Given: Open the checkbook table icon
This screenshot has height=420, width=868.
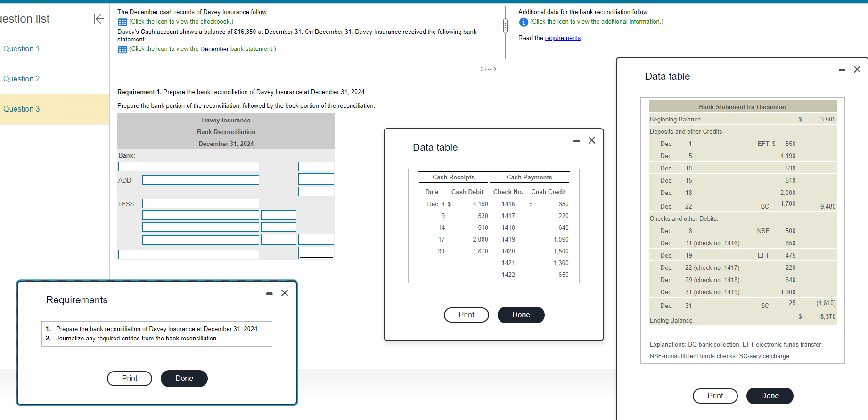Looking at the screenshot, I should click(123, 22).
